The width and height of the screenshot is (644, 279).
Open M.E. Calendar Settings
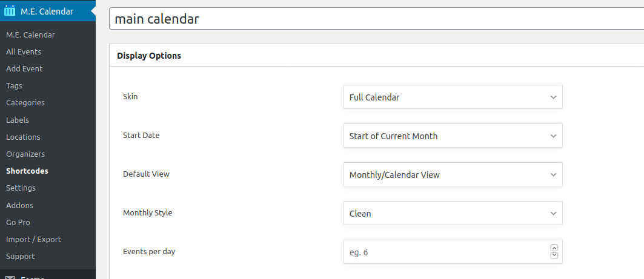(21, 188)
